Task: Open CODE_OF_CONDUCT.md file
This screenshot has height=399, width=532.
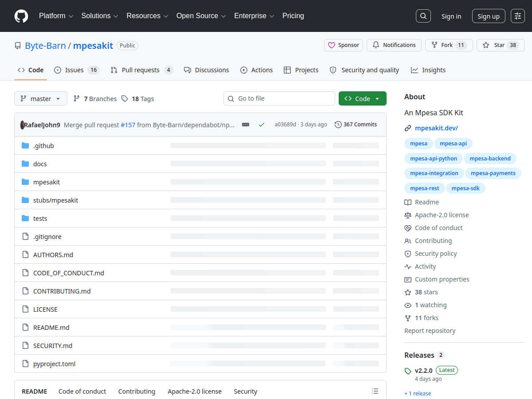Action: click(69, 273)
